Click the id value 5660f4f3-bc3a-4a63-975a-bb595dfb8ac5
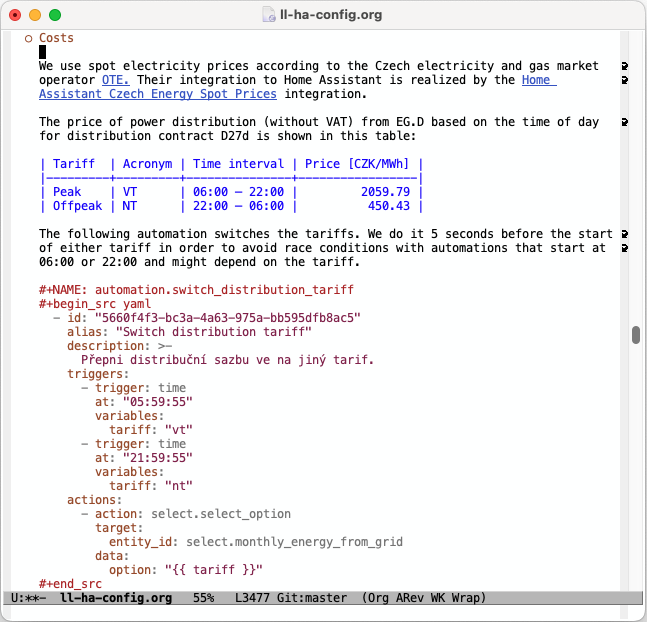The image size is (647, 622). [228, 318]
